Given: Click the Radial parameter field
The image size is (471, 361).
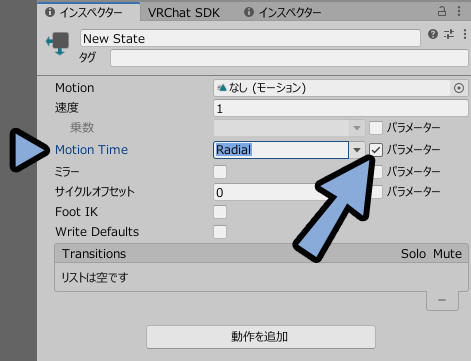Looking at the screenshot, I should (x=281, y=150).
